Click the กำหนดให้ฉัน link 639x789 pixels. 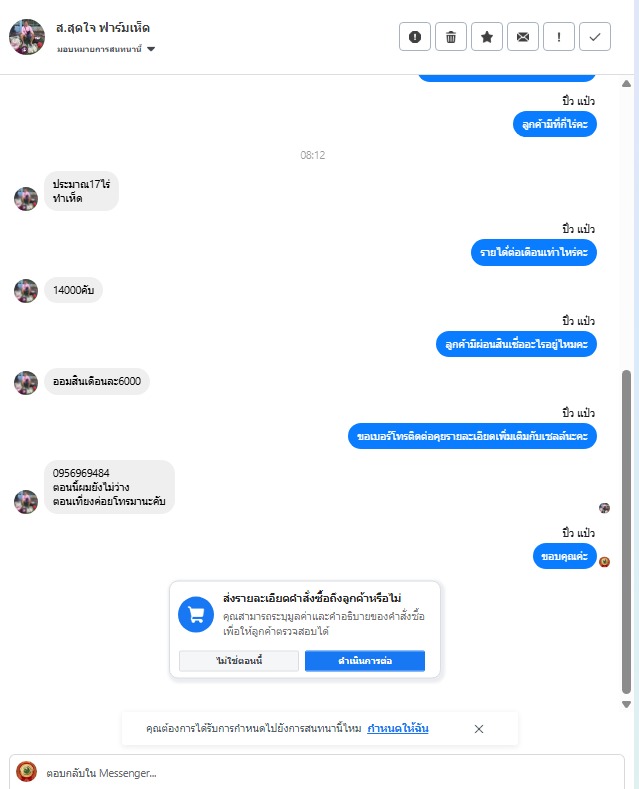pyautogui.click(x=397, y=728)
